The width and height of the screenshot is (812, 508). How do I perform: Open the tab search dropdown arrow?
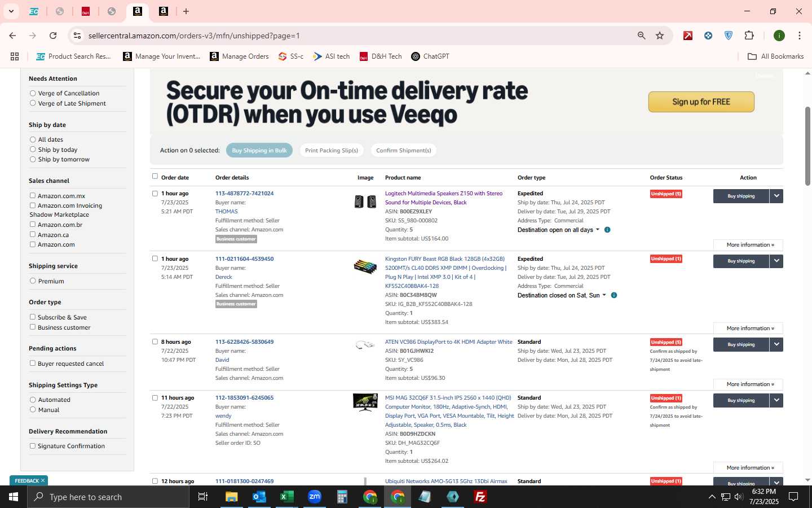[11, 11]
